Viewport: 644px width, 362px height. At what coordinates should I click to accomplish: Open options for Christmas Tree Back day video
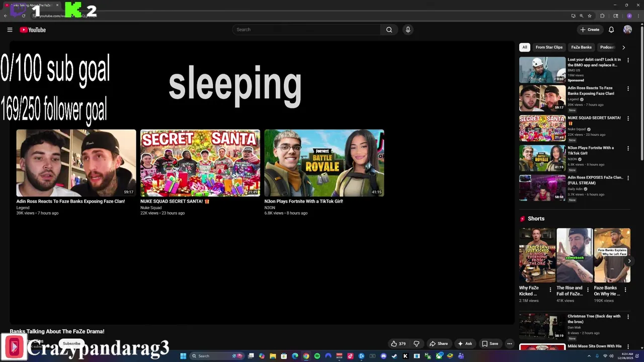[x=628, y=317]
